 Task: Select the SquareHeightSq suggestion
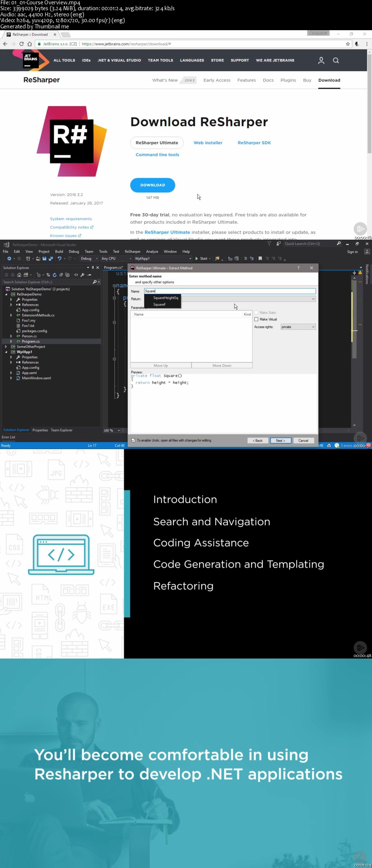(166, 298)
